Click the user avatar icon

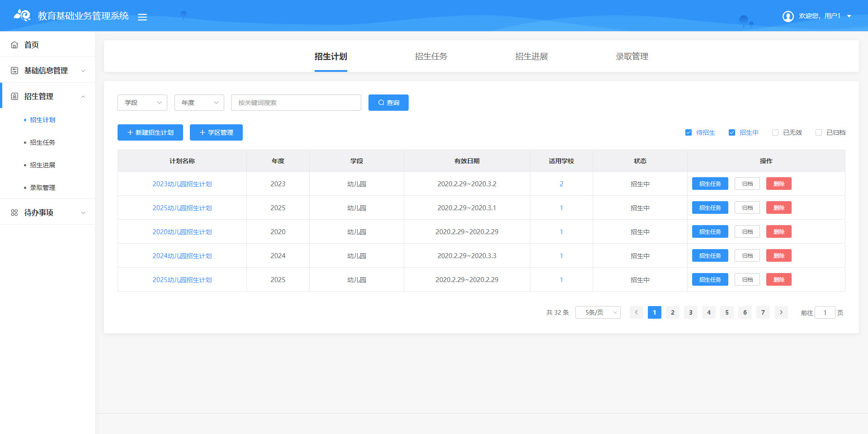coord(788,16)
